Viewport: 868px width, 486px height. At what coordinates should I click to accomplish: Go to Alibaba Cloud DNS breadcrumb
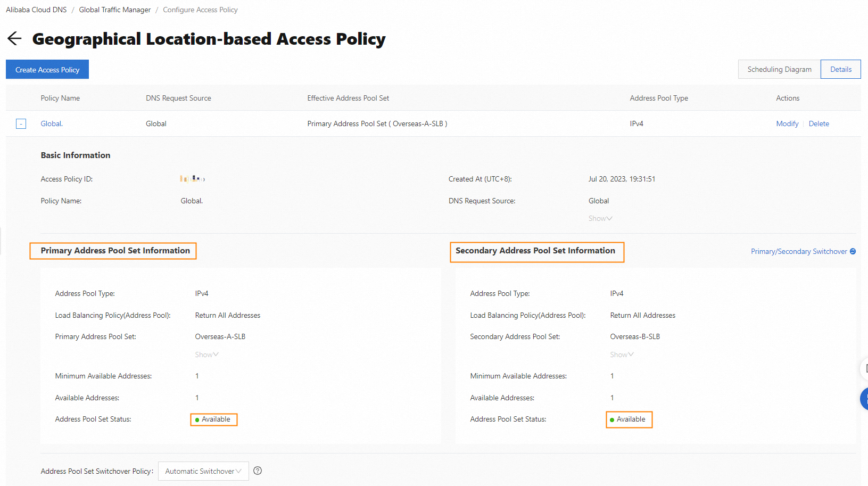[x=36, y=10]
